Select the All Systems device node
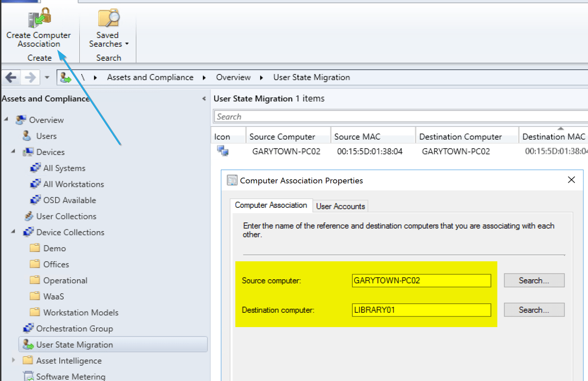The width and height of the screenshot is (588, 381). pyautogui.click(x=64, y=168)
